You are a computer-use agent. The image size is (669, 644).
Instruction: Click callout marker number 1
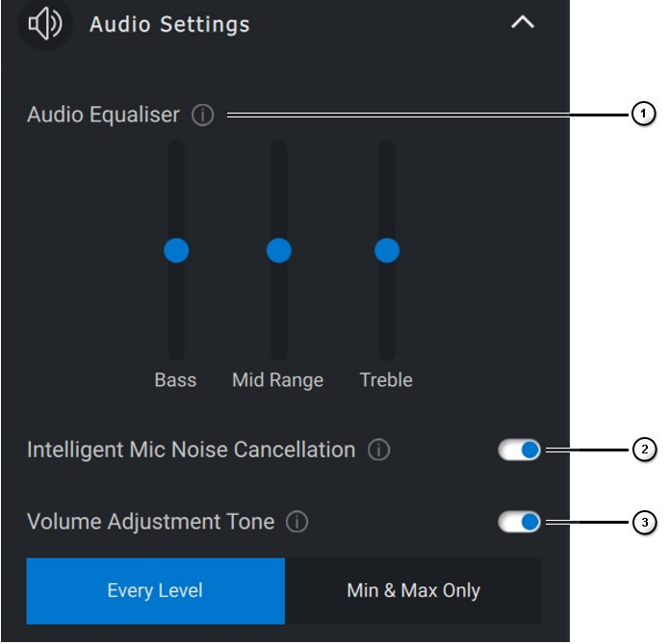643,116
